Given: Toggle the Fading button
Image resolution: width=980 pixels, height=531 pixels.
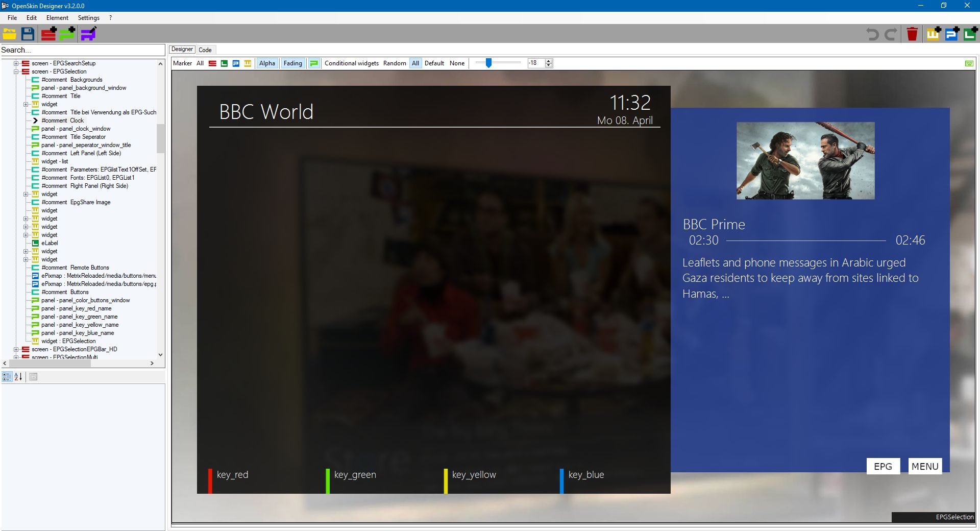Looking at the screenshot, I should coord(293,63).
